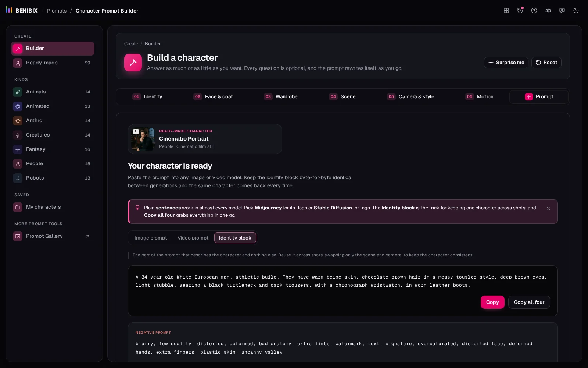Click the People person icon in Kinds
Screen dimensions: 588x368
[x=18, y=164]
